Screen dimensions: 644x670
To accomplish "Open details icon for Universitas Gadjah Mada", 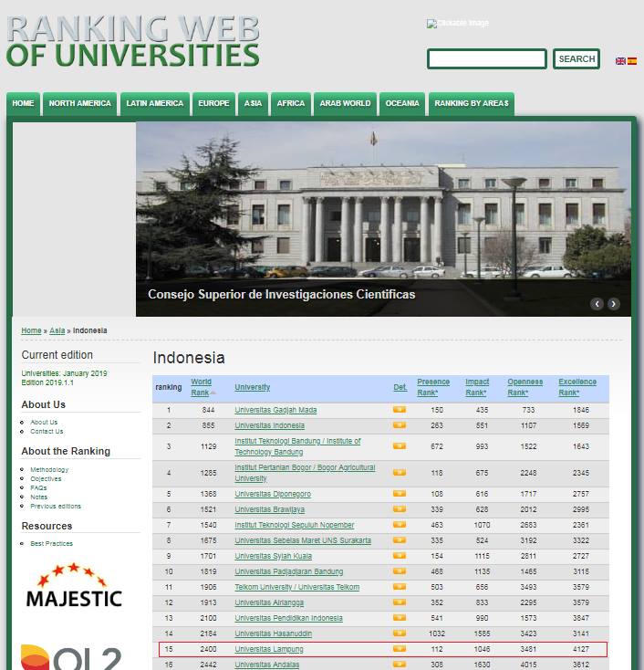I will (x=400, y=410).
